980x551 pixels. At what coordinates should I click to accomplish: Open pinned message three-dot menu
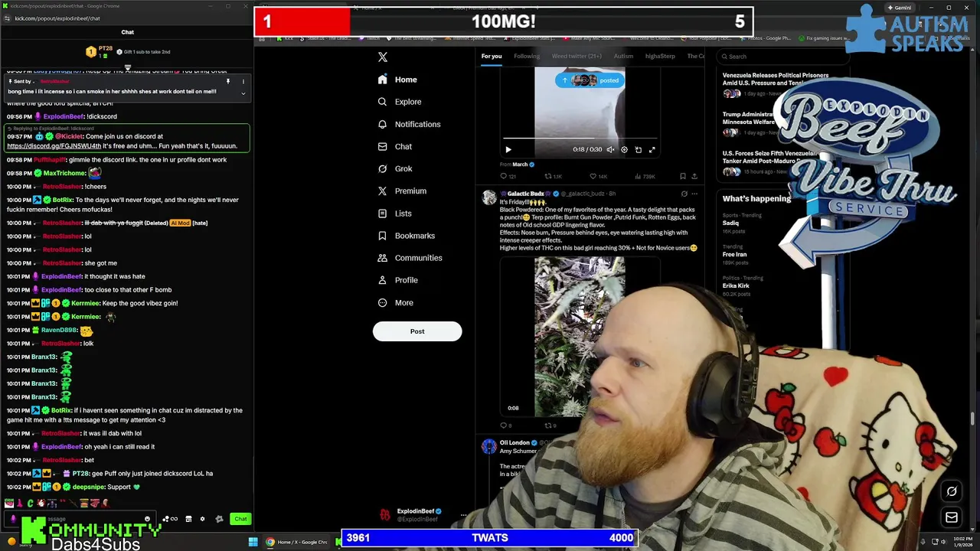(x=243, y=81)
